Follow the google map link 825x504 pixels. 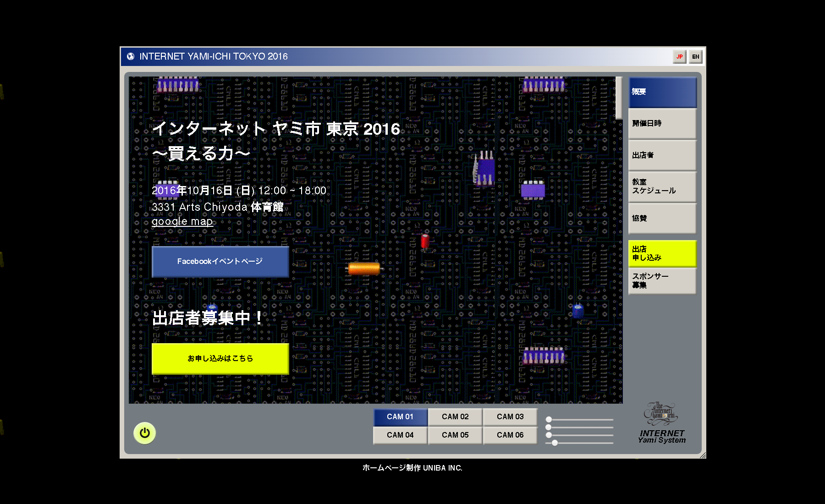pos(182,222)
